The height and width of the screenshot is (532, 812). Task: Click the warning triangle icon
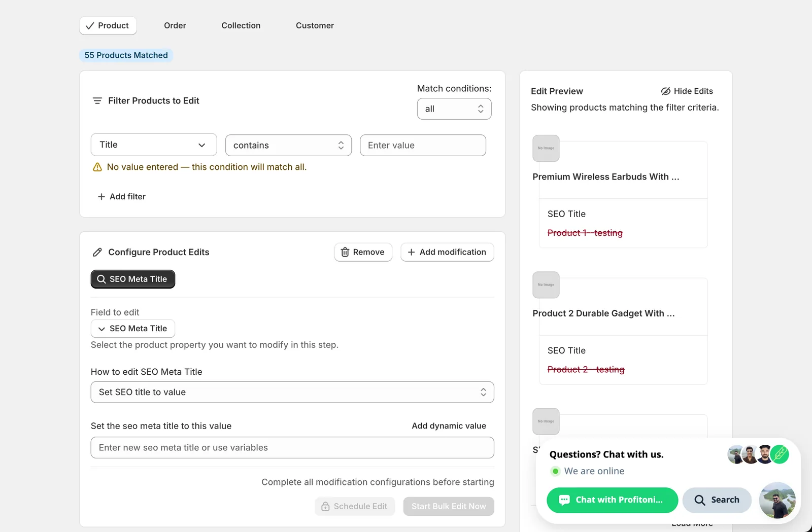pyautogui.click(x=97, y=167)
